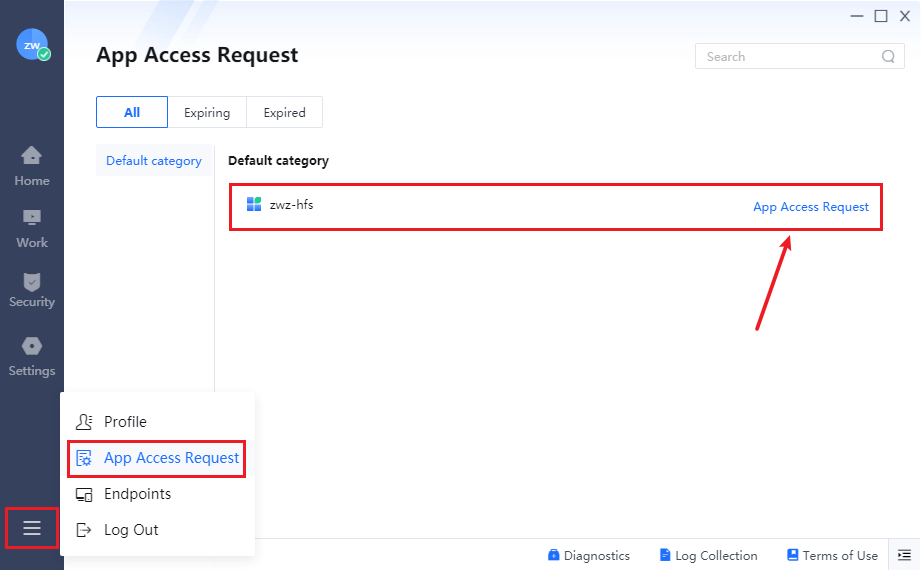The height and width of the screenshot is (570, 921).
Task: Open Diagnostics in the status bar
Action: 589,555
